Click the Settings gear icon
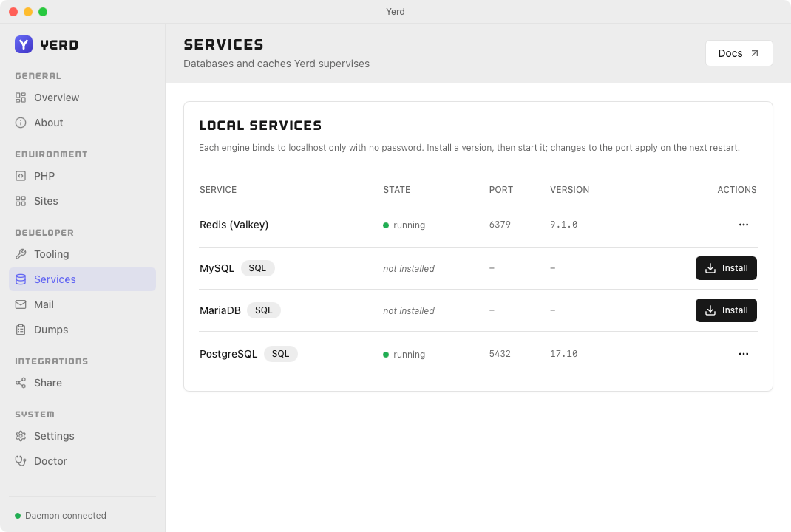The width and height of the screenshot is (791, 532). coord(21,436)
